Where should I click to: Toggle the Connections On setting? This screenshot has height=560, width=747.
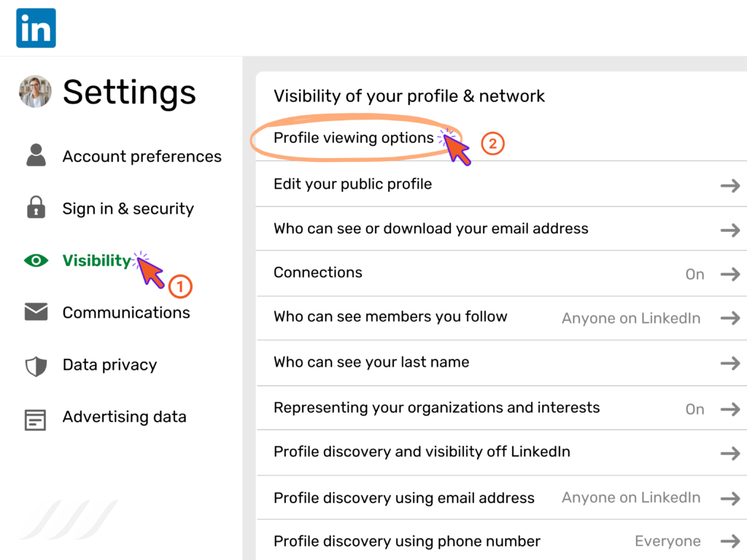(x=694, y=273)
